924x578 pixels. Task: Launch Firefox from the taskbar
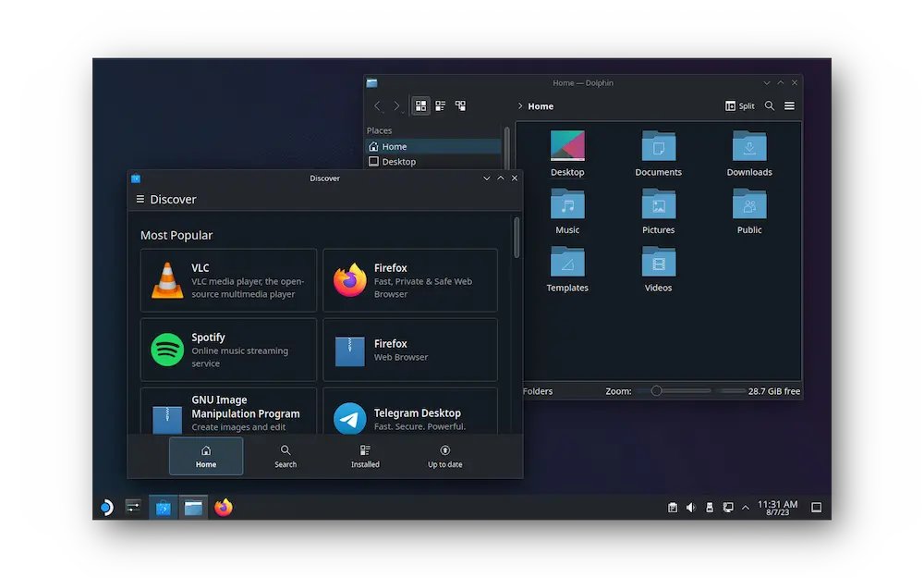223,507
